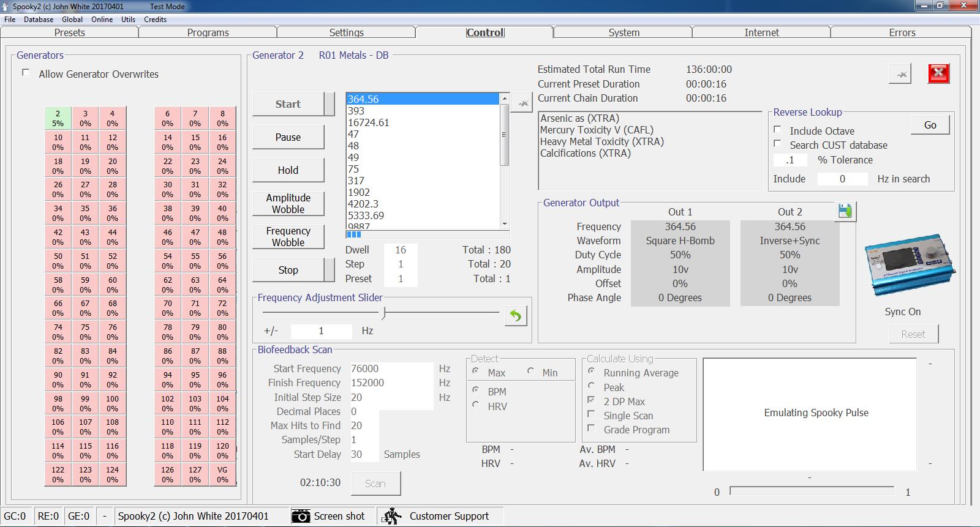Image resolution: width=980 pixels, height=527 pixels.
Task: Click the Frequency Adjustment Slider handle
Action: tap(383, 313)
